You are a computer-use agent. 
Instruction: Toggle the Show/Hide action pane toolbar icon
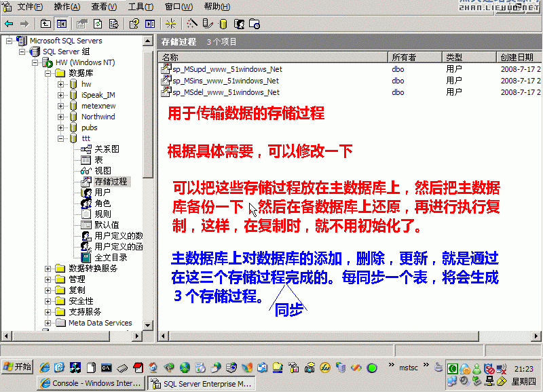[x=150, y=24]
